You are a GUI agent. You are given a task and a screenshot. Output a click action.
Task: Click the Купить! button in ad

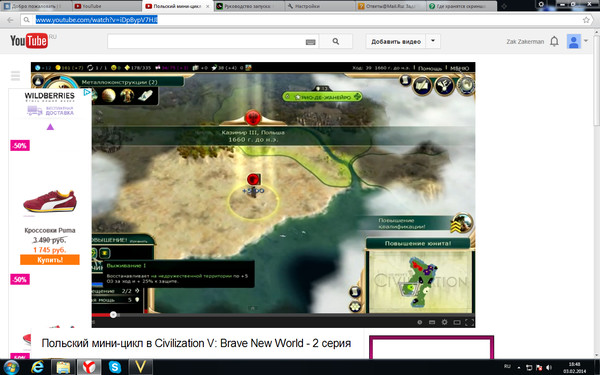coord(50,260)
